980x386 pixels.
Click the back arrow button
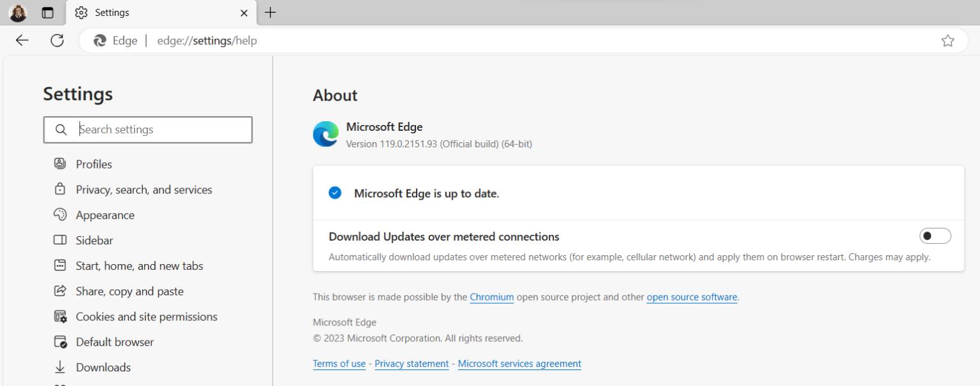[x=22, y=41]
